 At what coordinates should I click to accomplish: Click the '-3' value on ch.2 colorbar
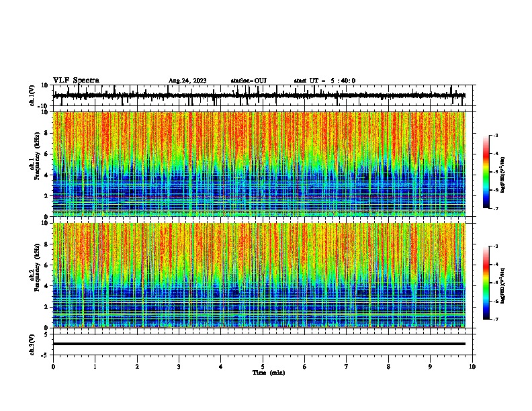coord(495,246)
